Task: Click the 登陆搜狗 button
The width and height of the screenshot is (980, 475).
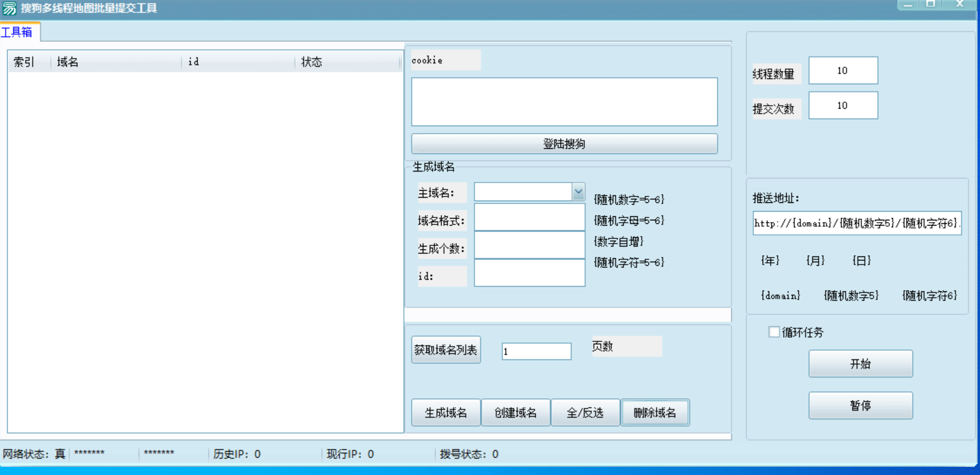Action: pos(564,144)
